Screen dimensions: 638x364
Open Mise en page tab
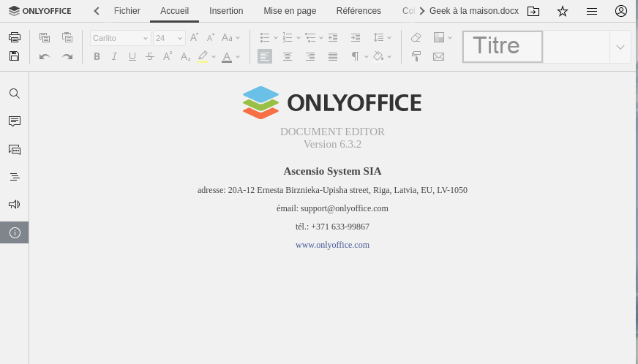pos(290,11)
